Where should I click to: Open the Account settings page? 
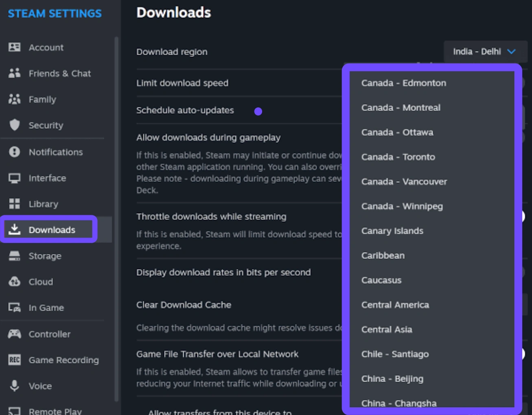click(46, 48)
